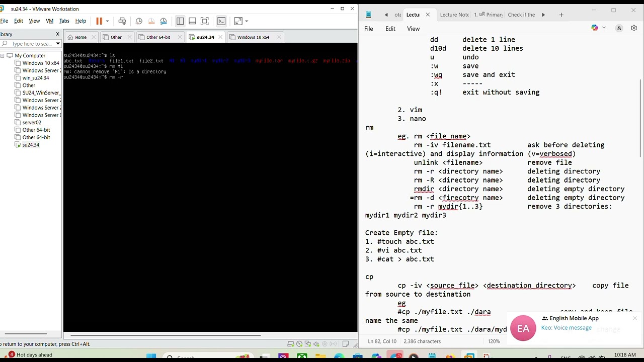Click the Copilot icon in Notepad

pyautogui.click(x=595, y=28)
